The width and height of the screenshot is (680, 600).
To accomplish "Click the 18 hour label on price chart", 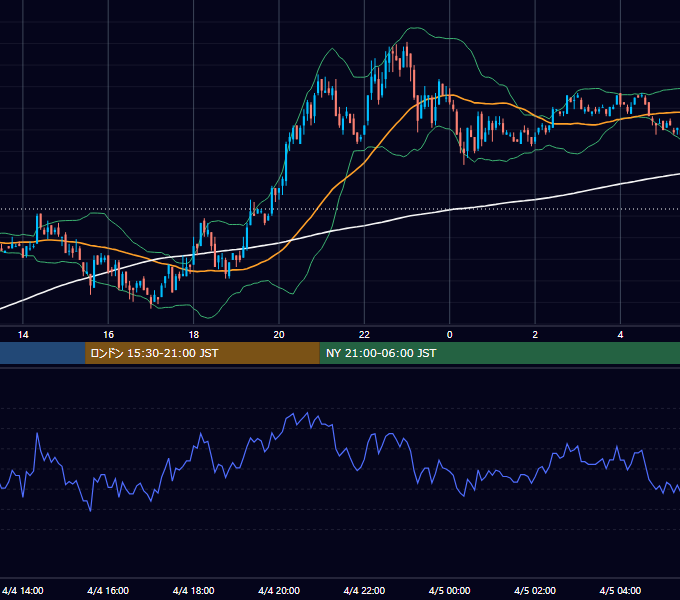I will pos(194,335).
